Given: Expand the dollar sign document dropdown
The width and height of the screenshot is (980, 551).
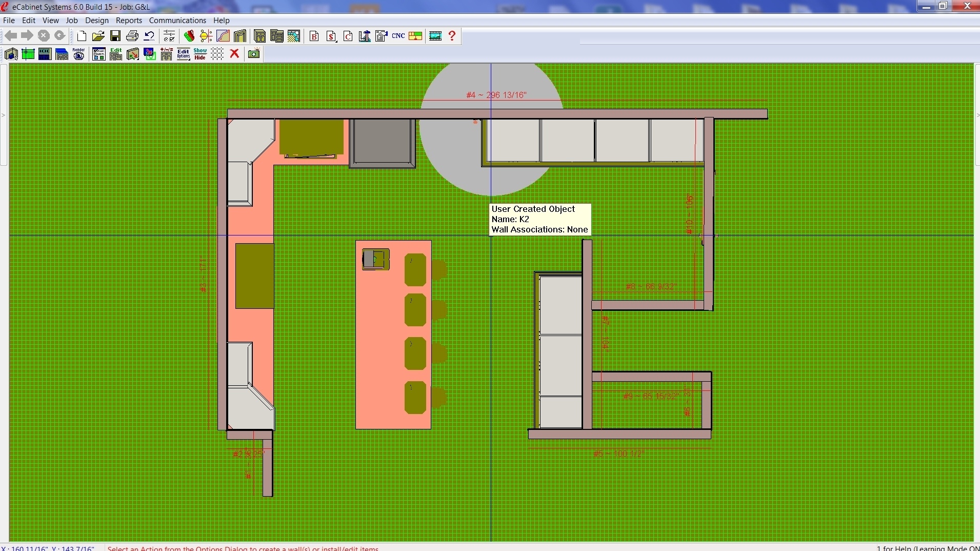Looking at the screenshot, I should [331, 36].
